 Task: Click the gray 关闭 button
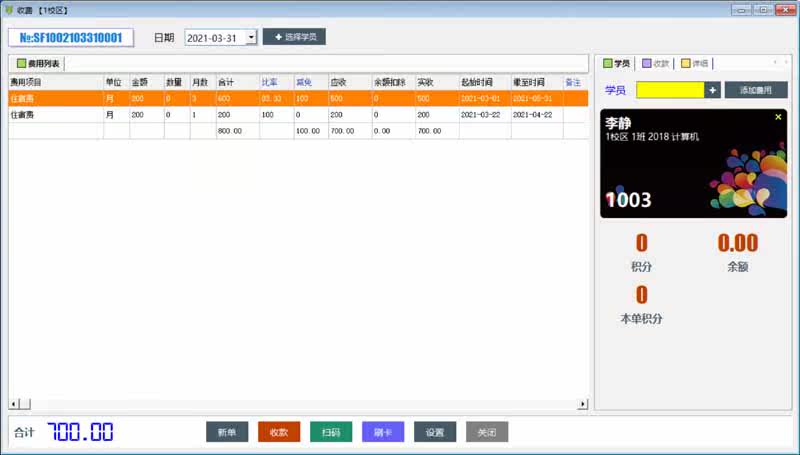click(x=487, y=432)
